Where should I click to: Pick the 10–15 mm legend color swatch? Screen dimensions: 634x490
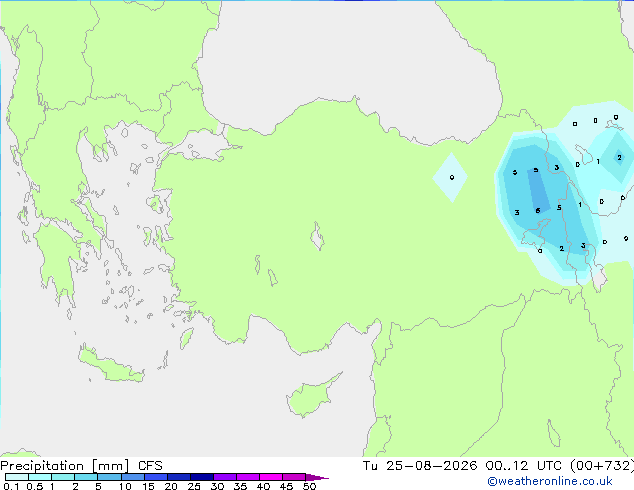coord(132,477)
